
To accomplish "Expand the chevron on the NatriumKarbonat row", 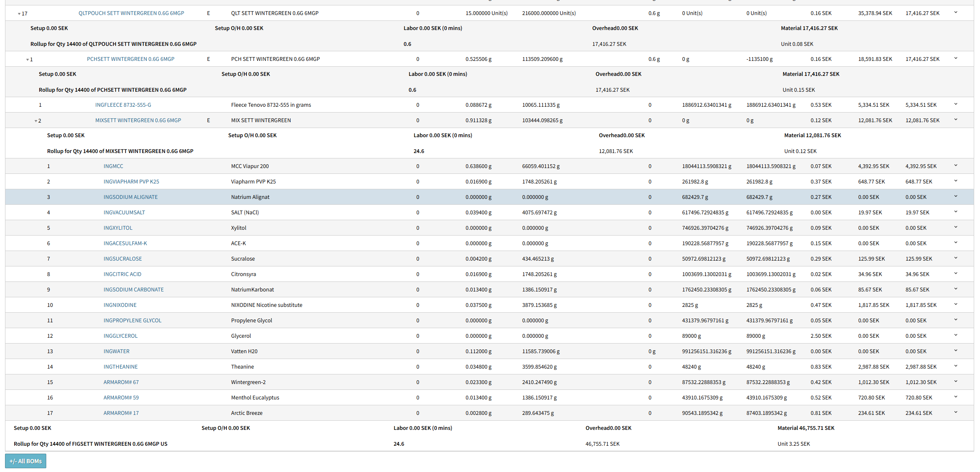I will pyautogui.click(x=955, y=289).
